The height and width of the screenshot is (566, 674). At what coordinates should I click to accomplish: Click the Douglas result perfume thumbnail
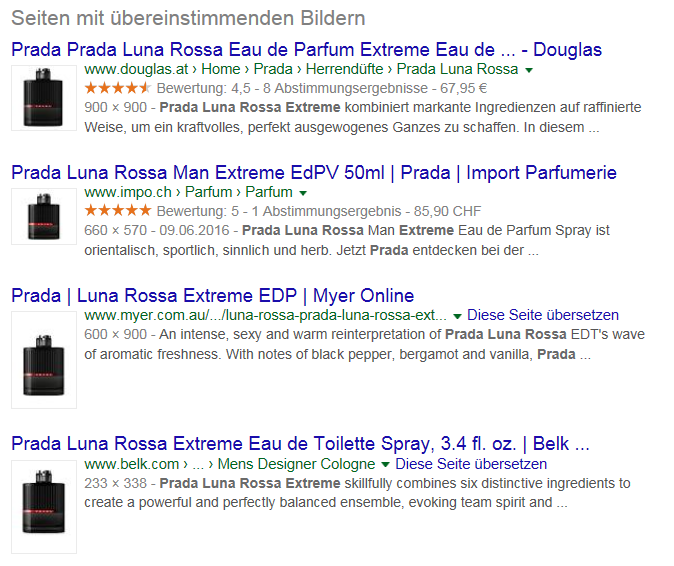pos(44,98)
